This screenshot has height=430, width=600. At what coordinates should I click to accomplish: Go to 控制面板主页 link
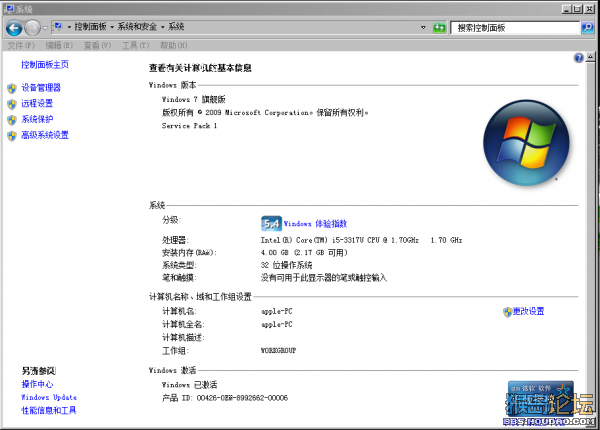45,65
